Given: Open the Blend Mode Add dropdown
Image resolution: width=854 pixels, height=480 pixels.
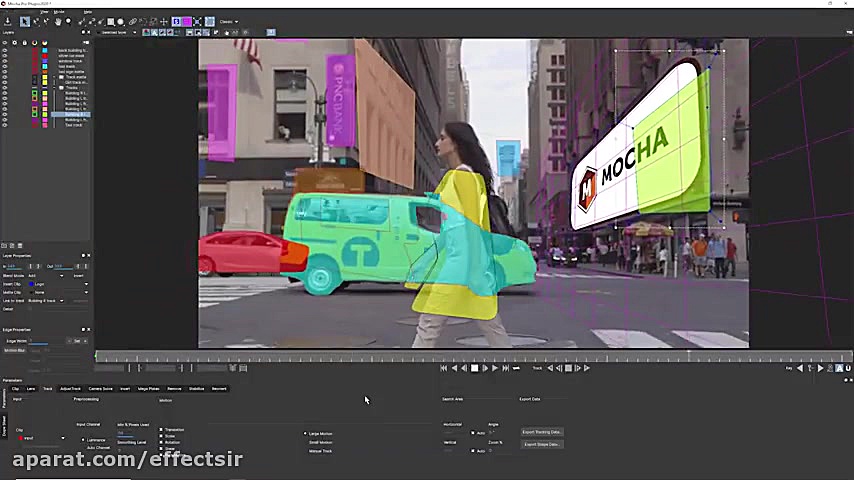Looking at the screenshot, I should tap(46, 276).
